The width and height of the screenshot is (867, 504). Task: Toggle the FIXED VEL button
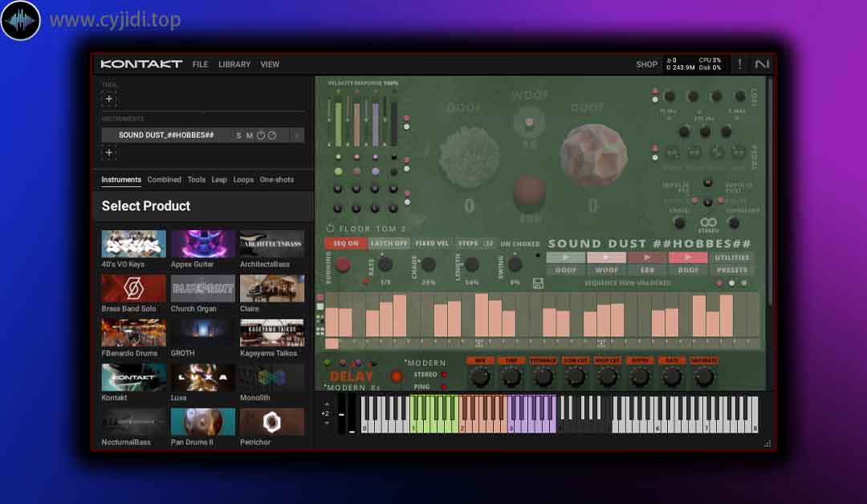coord(432,243)
